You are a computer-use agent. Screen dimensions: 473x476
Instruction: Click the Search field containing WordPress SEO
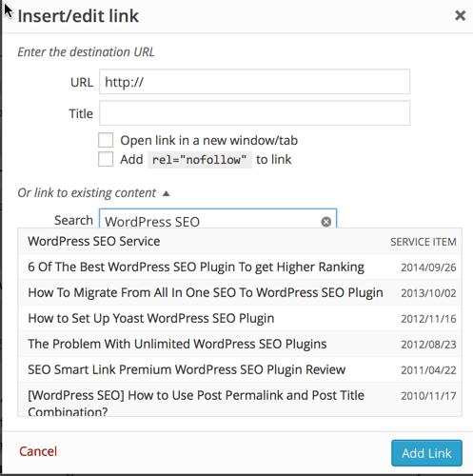tap(218, 219)
